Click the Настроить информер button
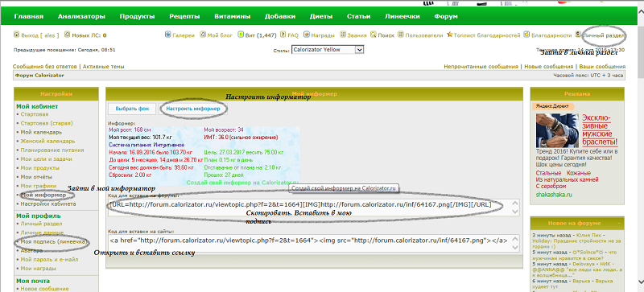644x292 pixels. [x=193, y=109]
